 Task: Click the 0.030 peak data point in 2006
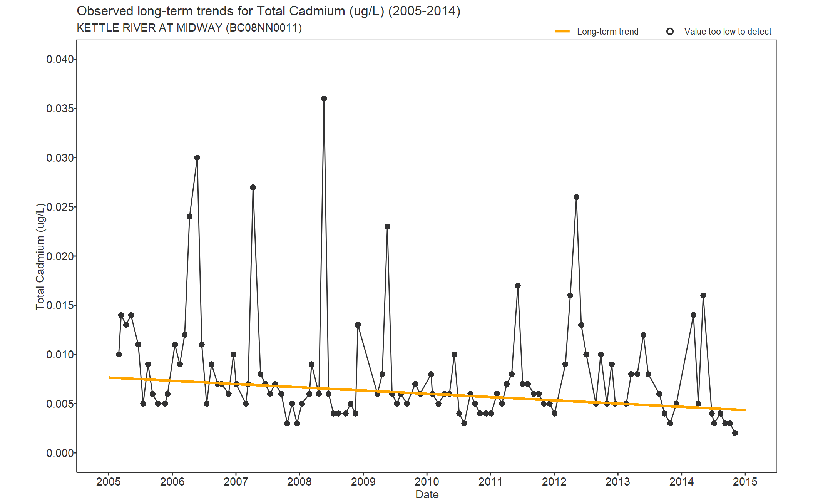point(197,158)
